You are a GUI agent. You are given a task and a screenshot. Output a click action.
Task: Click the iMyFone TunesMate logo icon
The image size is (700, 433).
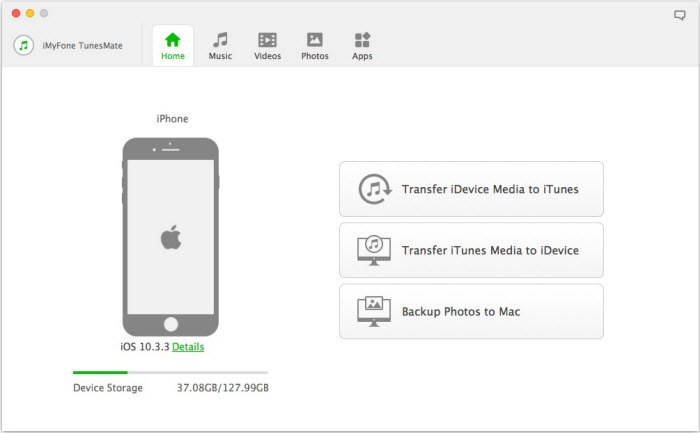(x=24, y=45)
